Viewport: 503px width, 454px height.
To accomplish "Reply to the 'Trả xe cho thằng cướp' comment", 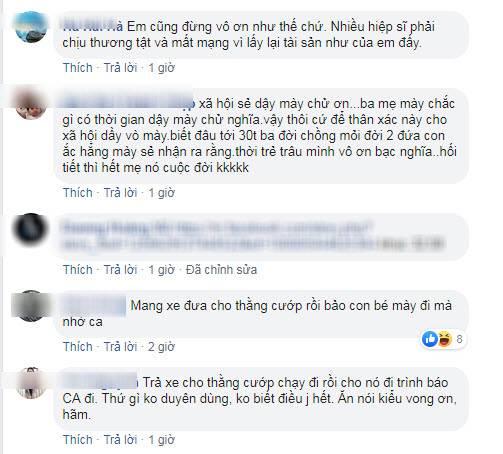I will [120, 440].
